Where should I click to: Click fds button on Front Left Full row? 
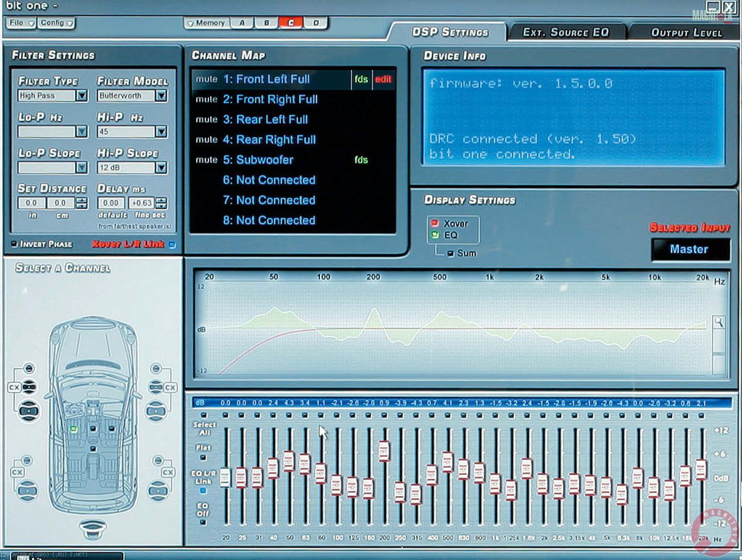(x=361, y=79)
